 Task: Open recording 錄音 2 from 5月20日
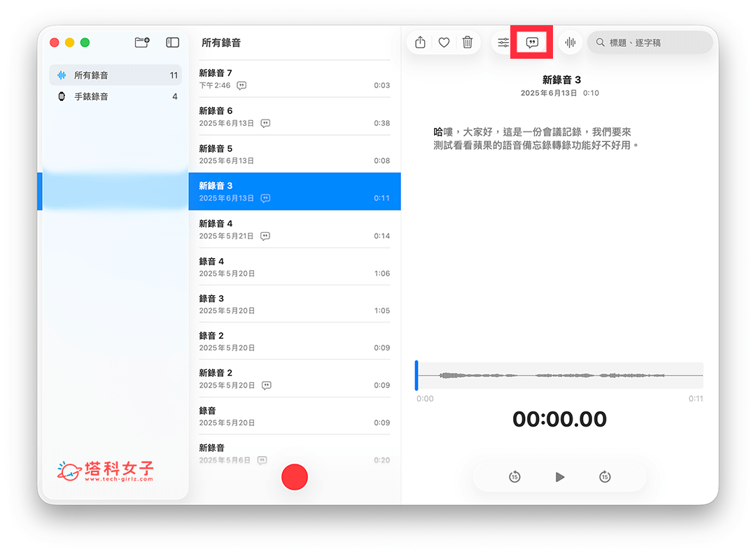point(295,341)
